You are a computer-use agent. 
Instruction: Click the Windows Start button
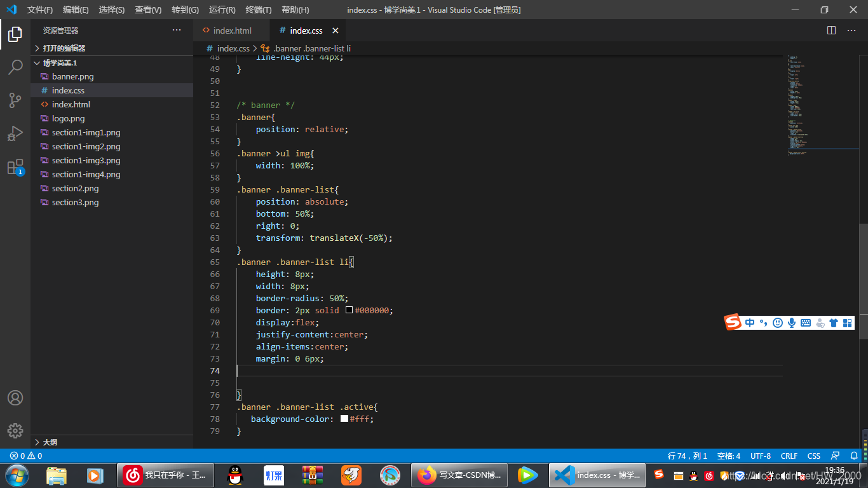[17, 475]
